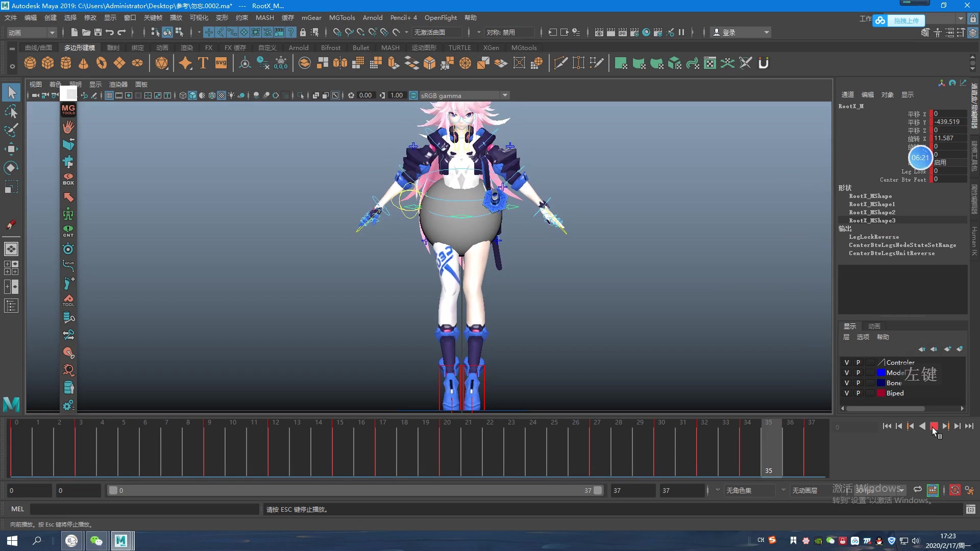Create a polygon torus from the shelf

pyautogui.click(x=102, y=63)
